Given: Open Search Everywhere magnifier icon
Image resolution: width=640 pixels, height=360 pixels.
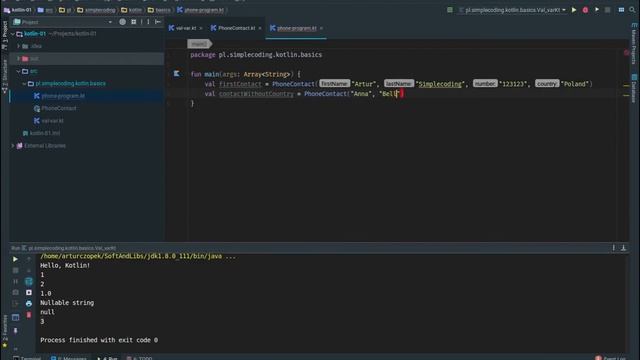Looking at the screenshot, I should tap(632, 10).
